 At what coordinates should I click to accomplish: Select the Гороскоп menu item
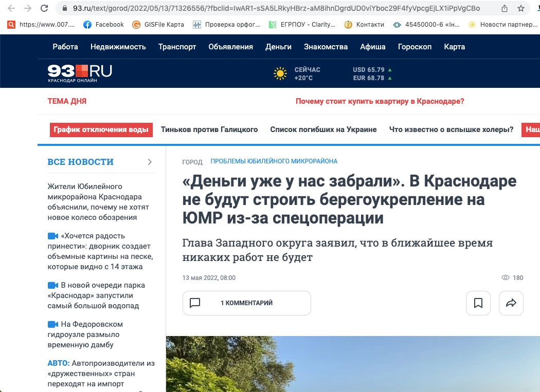click(415, 47)
